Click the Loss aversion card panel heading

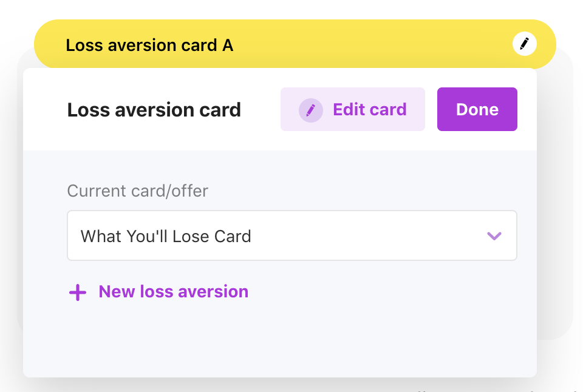(154, 110)
